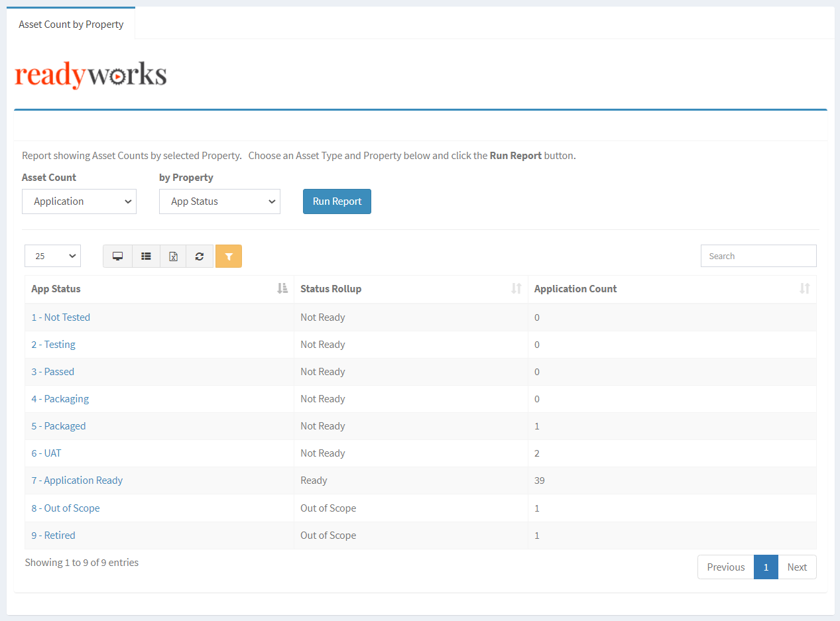Open the 2 - Testing status link
This screenshot has height=621, width=840.
click(53, 344)
